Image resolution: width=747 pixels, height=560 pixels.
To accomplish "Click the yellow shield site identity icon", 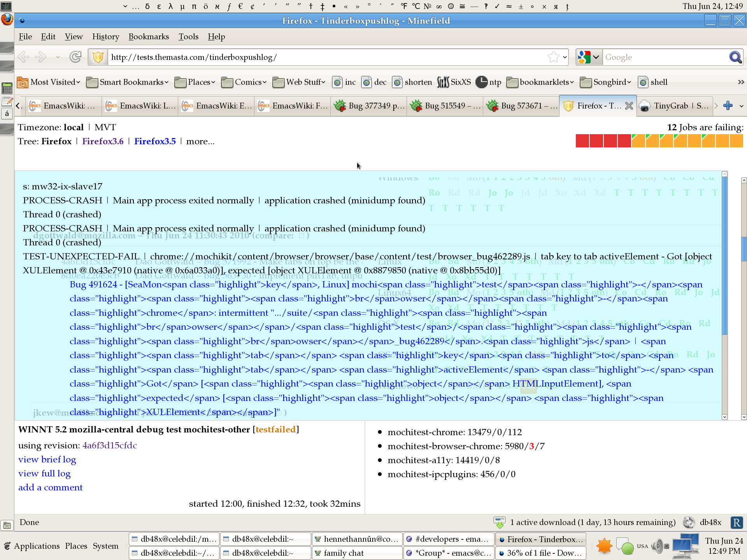I will (98, 57).
